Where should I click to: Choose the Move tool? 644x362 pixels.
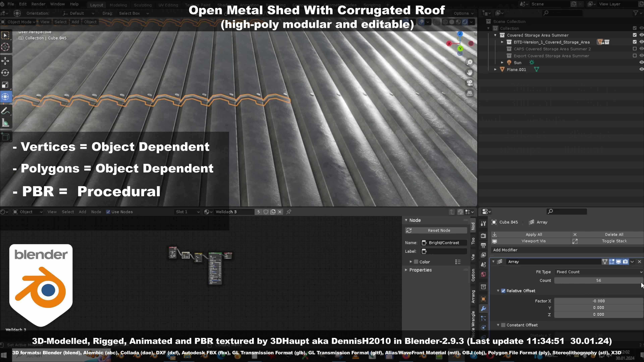coord(6,61)
